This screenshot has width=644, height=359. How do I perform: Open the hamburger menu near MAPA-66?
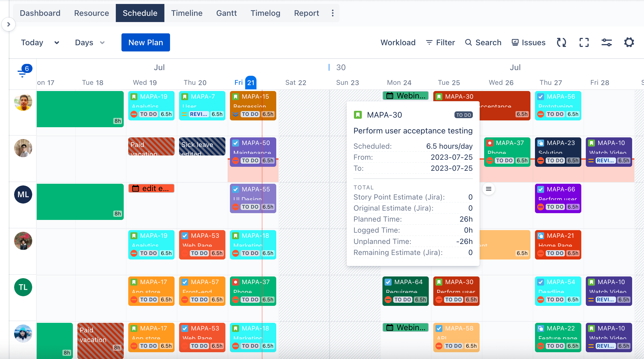point(488,189)
